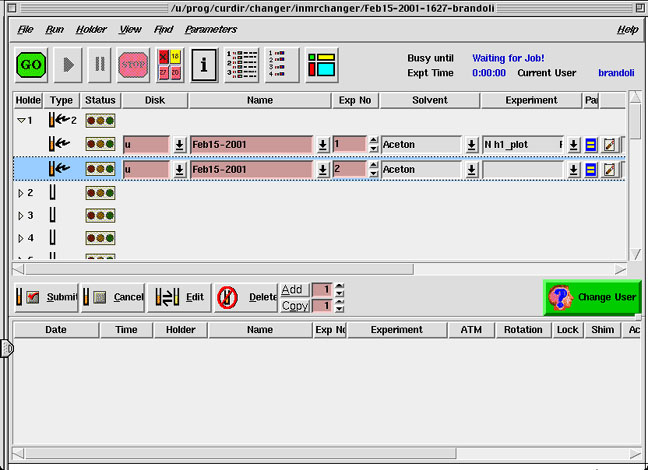The image size is (648, 470).
Task: Click notepad edit icon in second experiment row
Action: (608, 170)
